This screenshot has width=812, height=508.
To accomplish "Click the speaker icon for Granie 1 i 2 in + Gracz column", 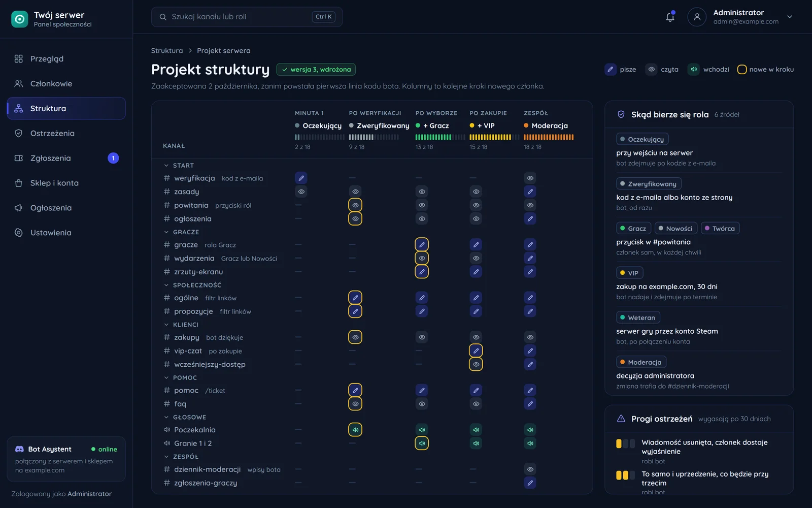I will click(x=422, y=443).
